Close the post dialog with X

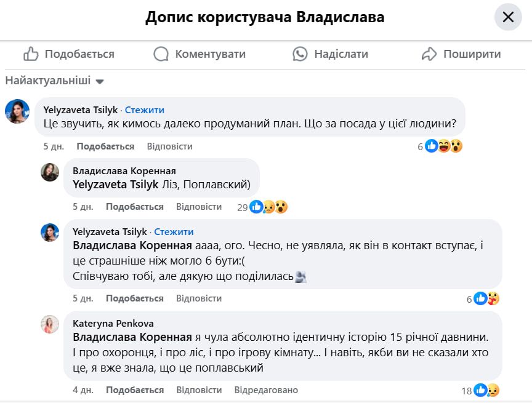[x=508, y=17]
